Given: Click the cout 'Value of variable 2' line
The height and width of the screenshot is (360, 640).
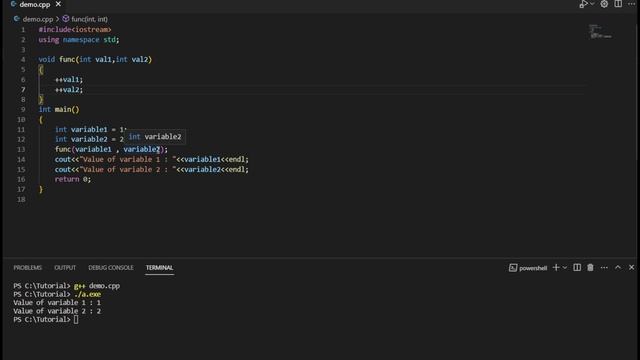Looking at the screenshot, I should click(152, 169).
